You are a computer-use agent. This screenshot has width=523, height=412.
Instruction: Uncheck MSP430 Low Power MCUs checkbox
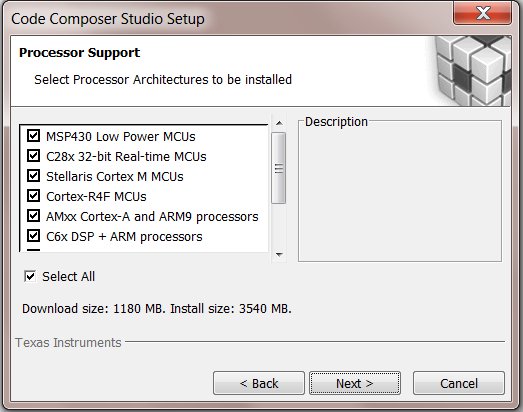[33, 136]
